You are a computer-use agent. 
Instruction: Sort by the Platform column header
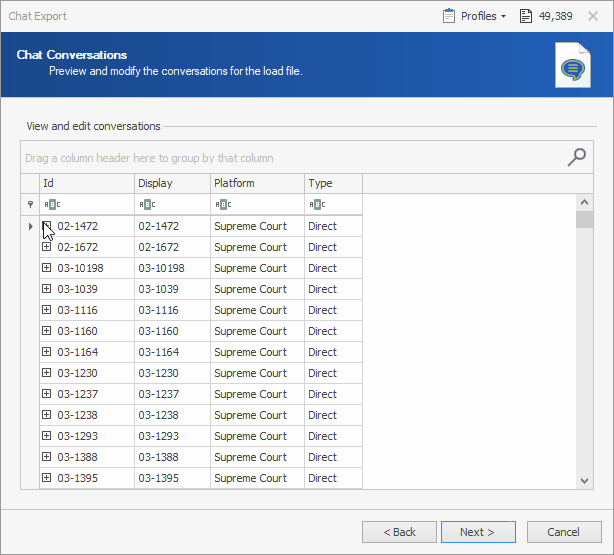coord(257,183)
